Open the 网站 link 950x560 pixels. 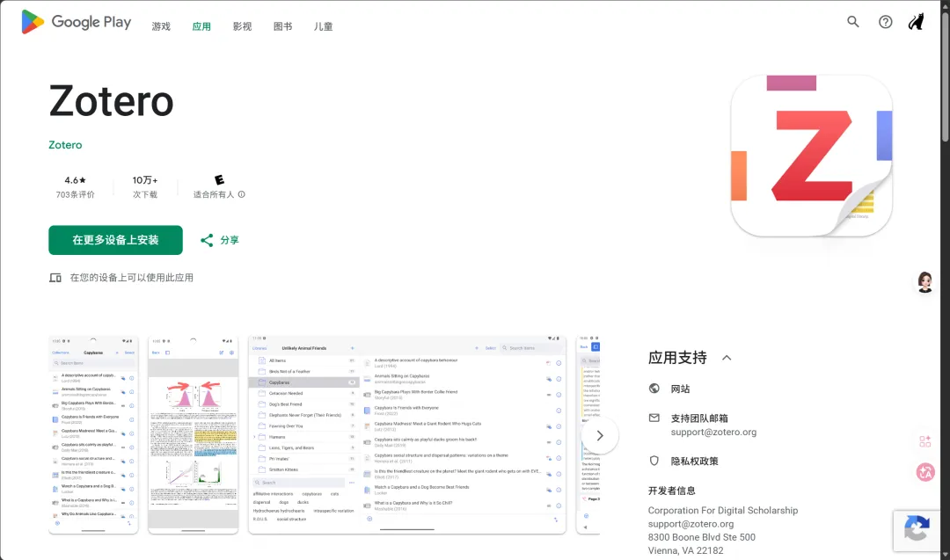pos(680,389)
